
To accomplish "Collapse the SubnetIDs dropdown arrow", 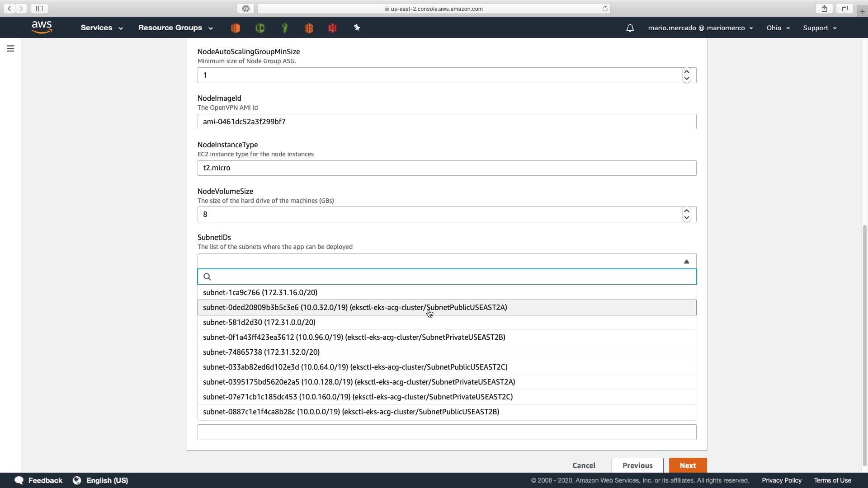I will [x=686, y=262].
